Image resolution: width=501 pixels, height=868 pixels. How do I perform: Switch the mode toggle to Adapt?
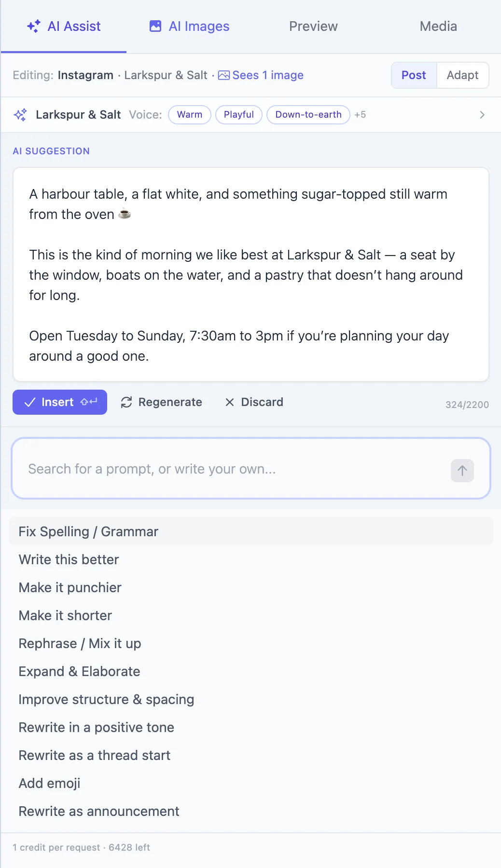click(x=462, y=75)
